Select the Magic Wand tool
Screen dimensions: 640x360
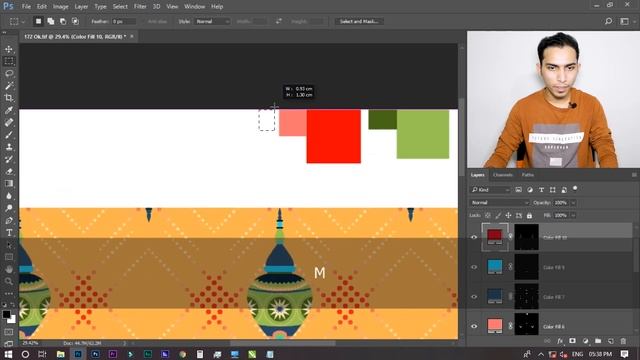point(9,86)
